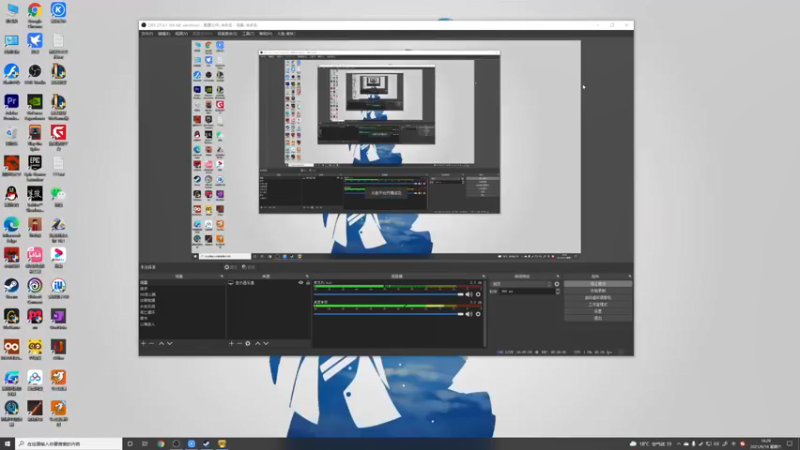Open the Tools menu in OBS menu bar

(248, 34)
